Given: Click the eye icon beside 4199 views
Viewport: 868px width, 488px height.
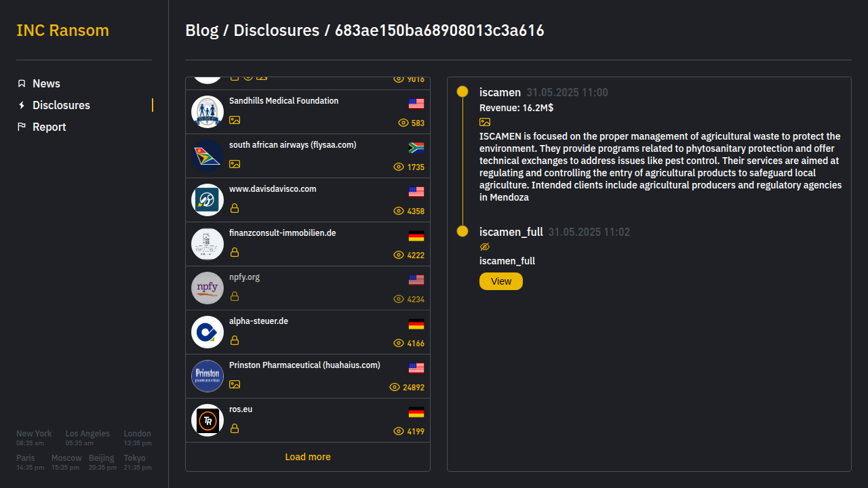Looking at the screenshot, I should click(x=399, y=431).
